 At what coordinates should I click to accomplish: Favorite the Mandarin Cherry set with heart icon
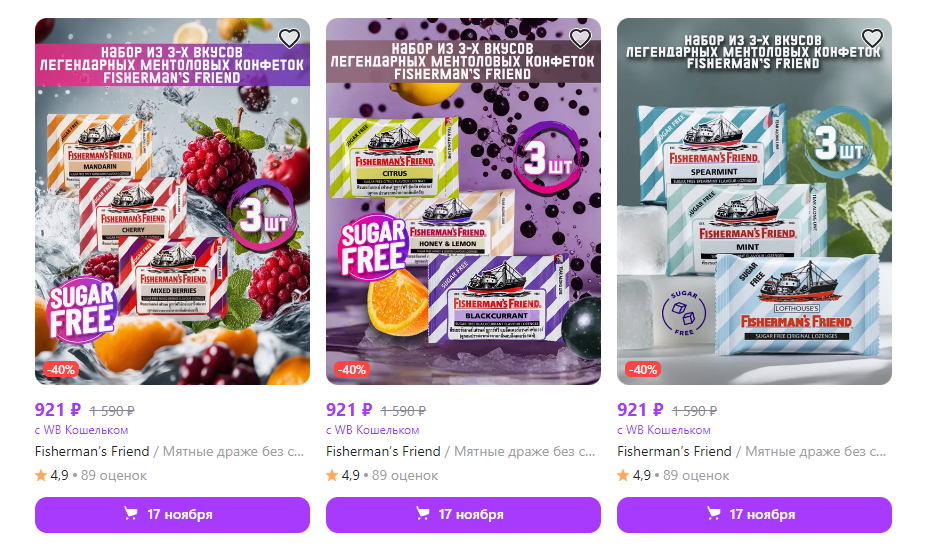(x=289, y=39)
